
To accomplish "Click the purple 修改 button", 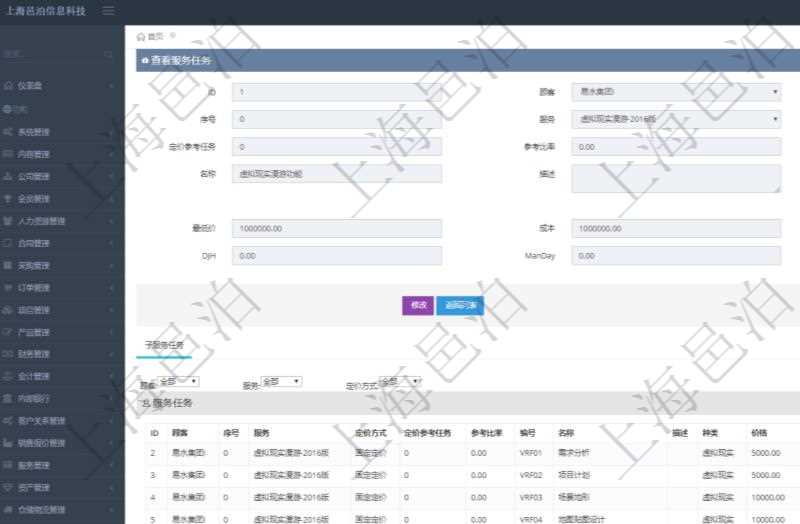I will point(417,306).
